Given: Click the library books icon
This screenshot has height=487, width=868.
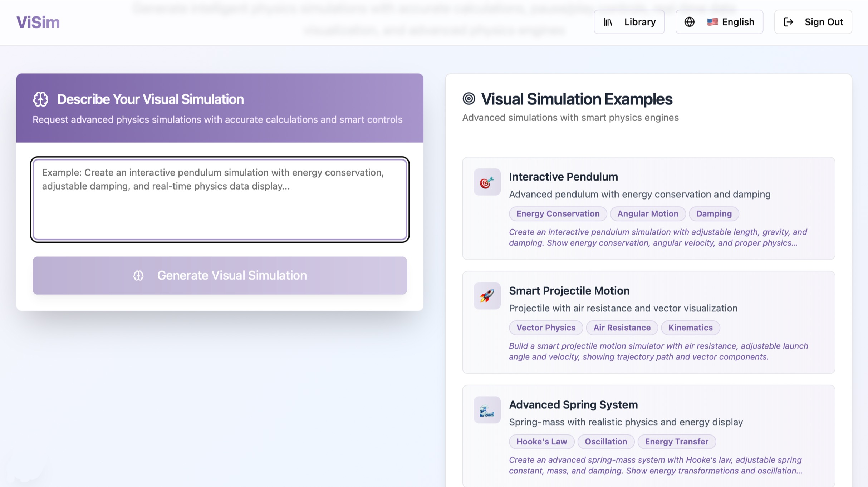Looking at the screenshot, I should pyautogui.click(x=608, y=22).
